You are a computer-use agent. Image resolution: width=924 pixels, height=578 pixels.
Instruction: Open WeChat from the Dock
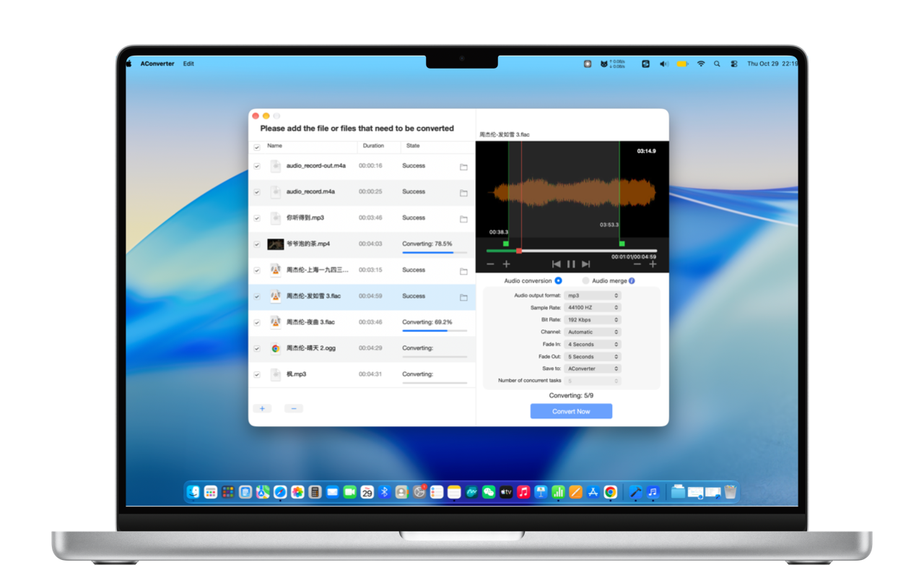click(x=489, y=492)
